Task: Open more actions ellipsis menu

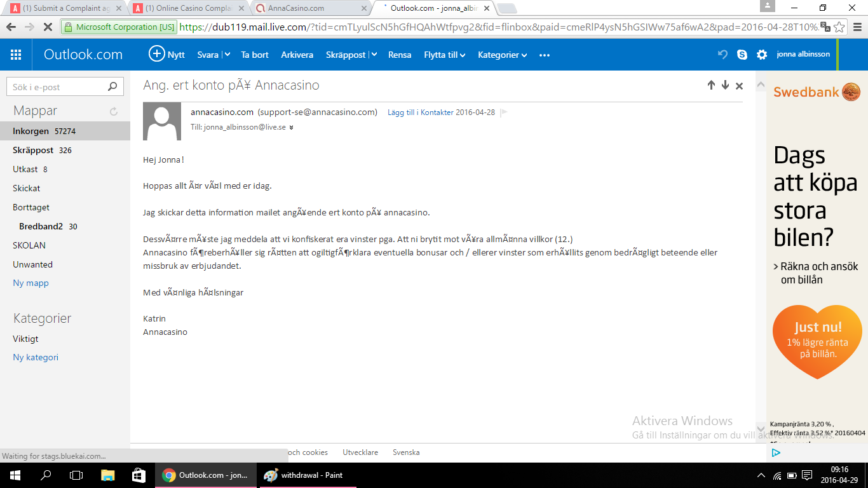Action: coord(545,55)
